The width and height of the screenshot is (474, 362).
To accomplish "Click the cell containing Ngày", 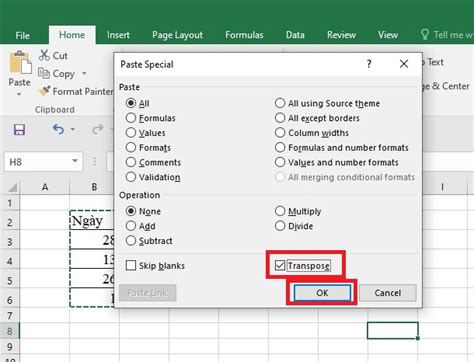I will [x=92, y=220].
